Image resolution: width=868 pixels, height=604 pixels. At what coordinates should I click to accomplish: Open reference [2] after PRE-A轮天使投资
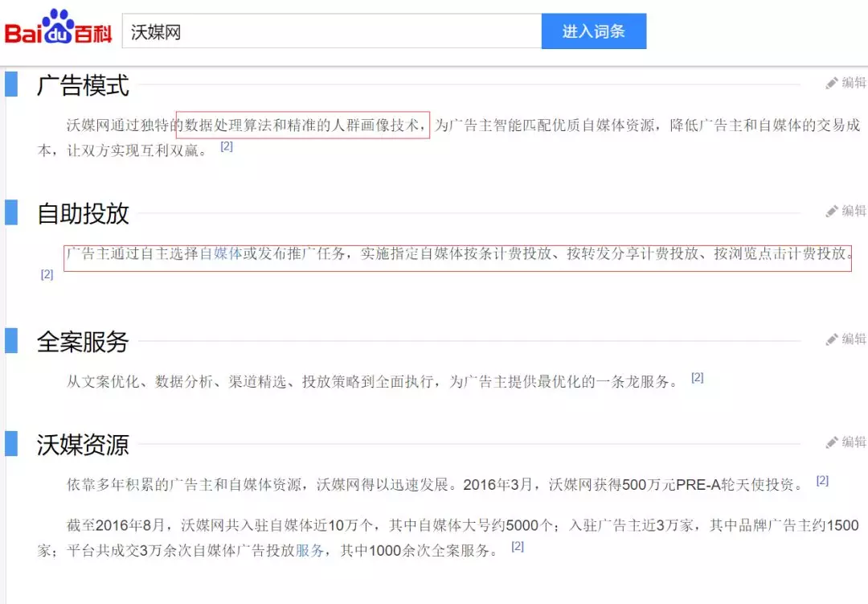pos(822,480)
